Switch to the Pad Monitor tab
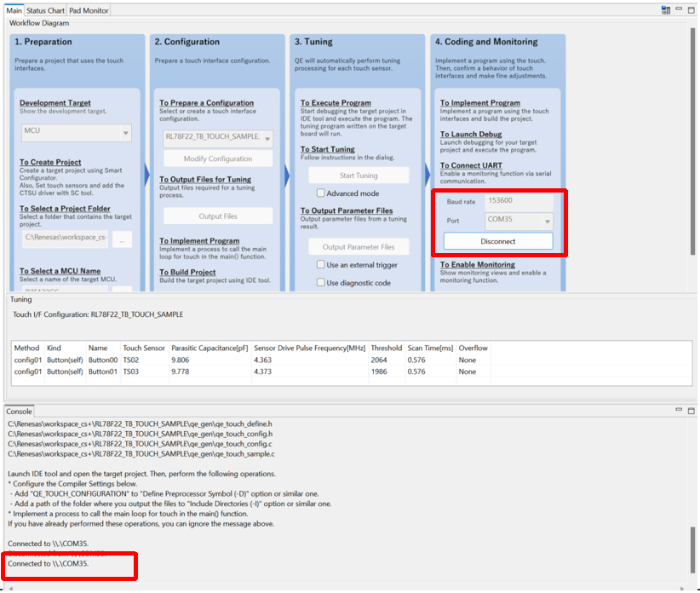The height and width of the screenshot is (593, 700). pos(89,10)
